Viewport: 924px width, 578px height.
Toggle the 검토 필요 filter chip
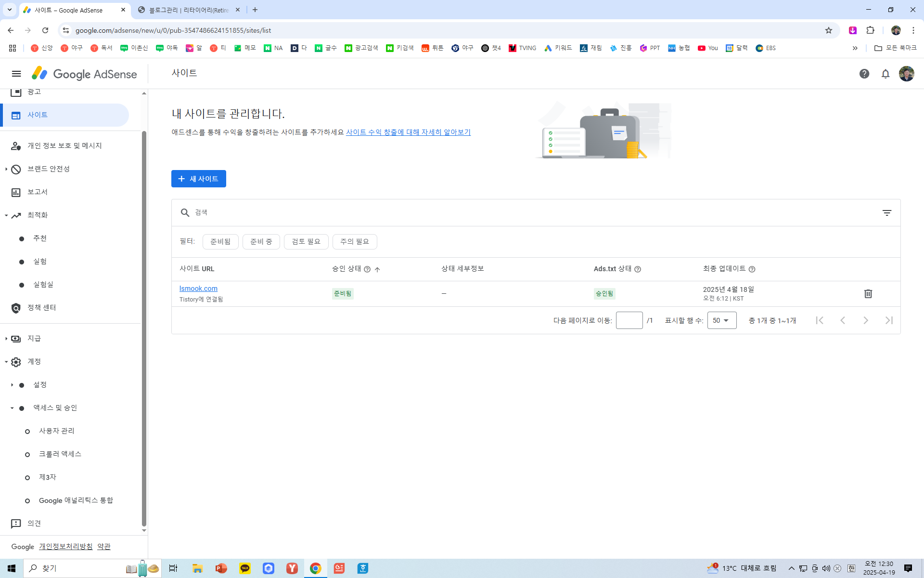(x=306, y=242)
